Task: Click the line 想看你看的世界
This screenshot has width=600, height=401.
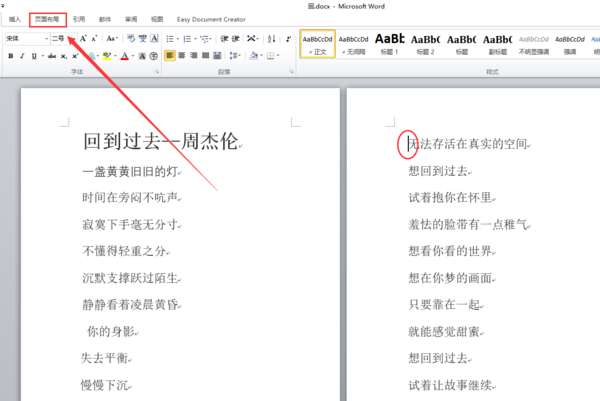Action: [x=451, y=251]
